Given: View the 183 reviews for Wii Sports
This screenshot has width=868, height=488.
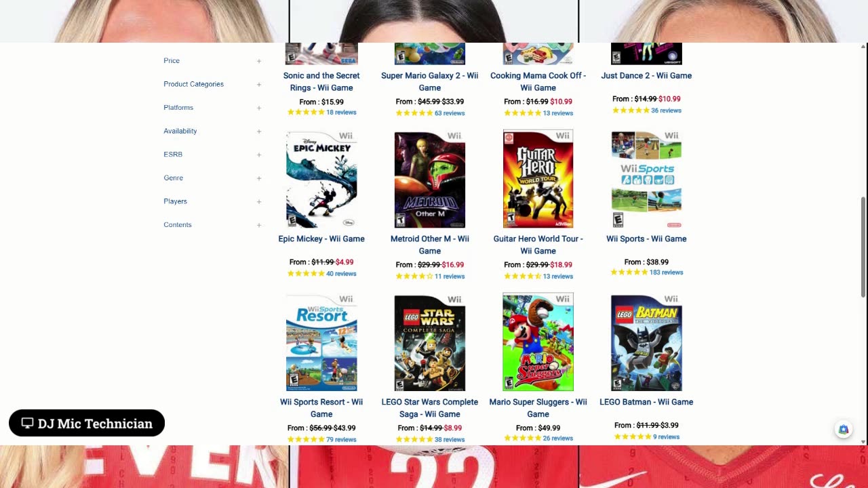Looking at the screenshot, I should (666, 272).
